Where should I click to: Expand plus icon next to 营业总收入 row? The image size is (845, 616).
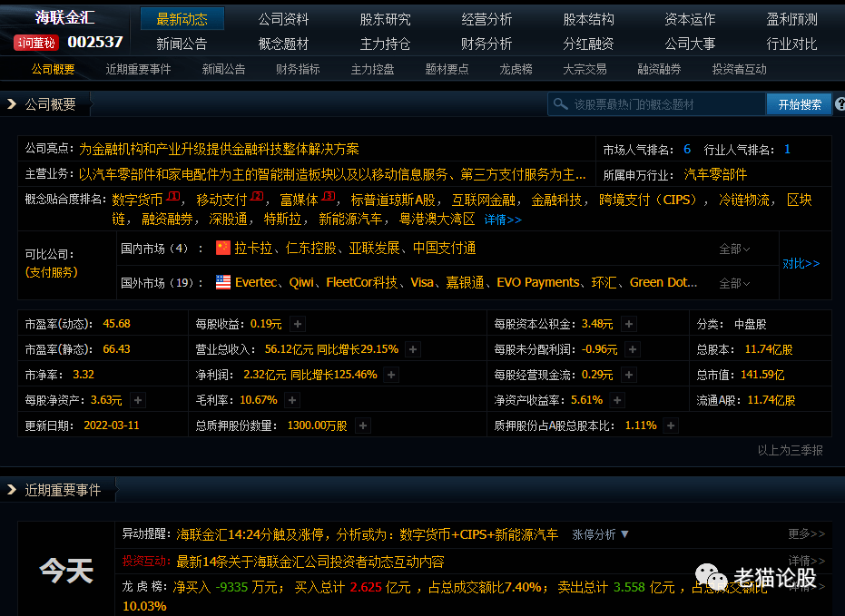(x=413, y=349)
